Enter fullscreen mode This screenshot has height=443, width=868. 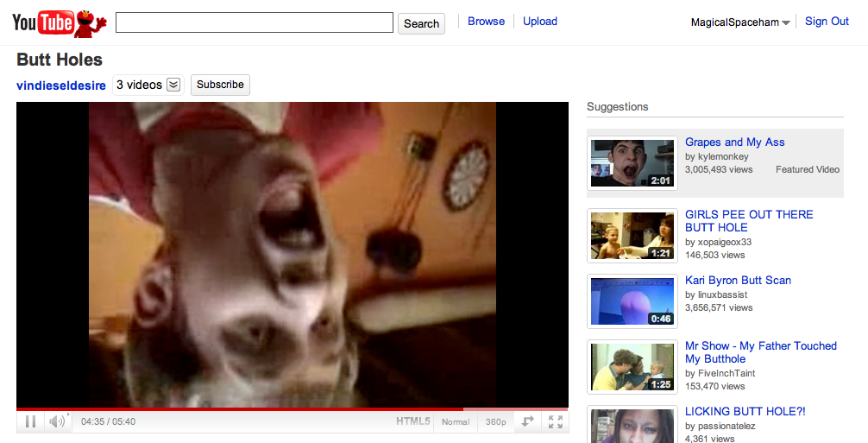[x=556, y=421]
